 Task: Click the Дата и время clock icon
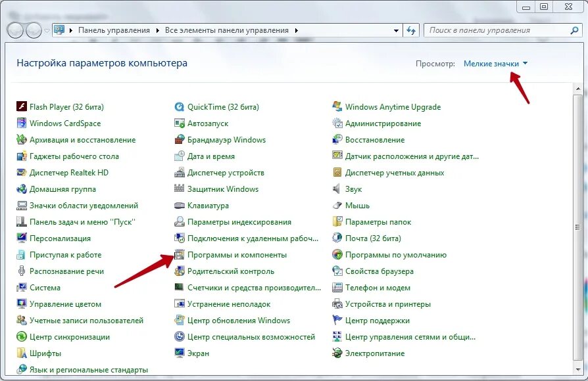(x=180, y=156)
